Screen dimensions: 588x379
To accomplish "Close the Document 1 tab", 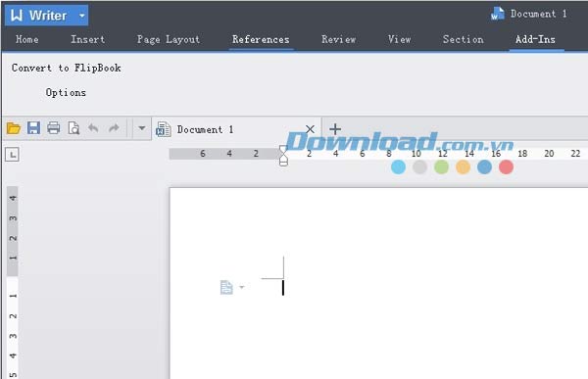I will click(x=310, y=129).
